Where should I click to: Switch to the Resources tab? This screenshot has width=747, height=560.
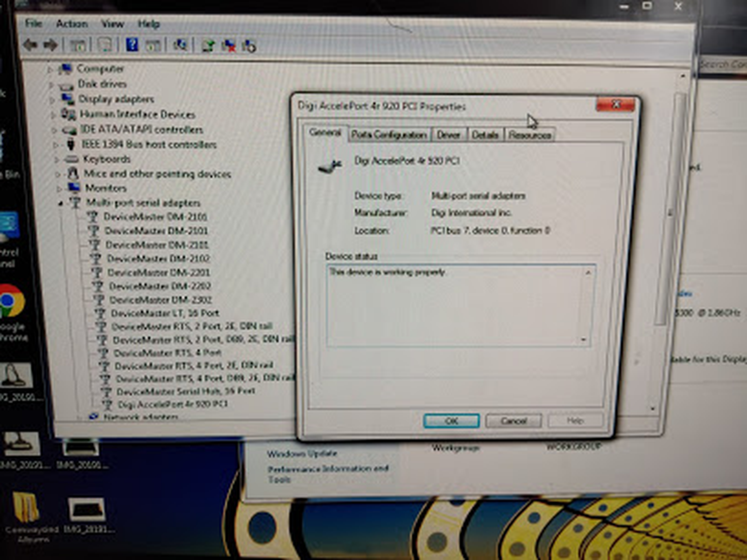point(530,135)
